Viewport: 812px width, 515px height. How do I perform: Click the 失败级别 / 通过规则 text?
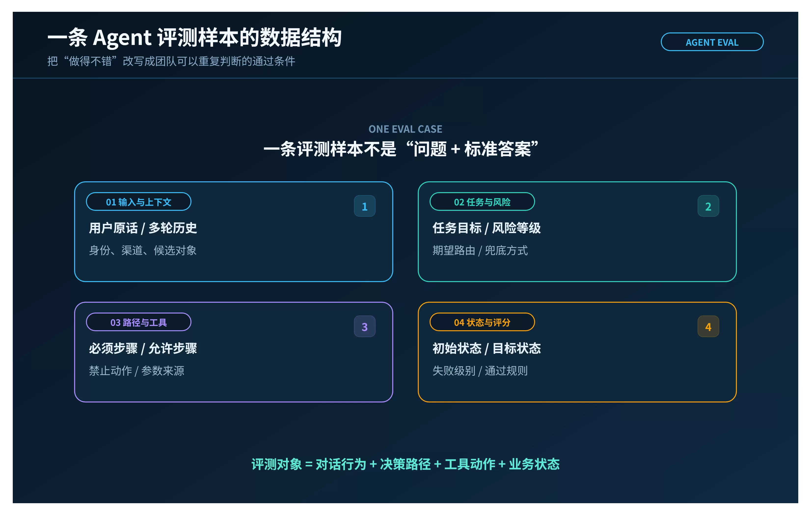pyautogui.click(x=480, y=371)
